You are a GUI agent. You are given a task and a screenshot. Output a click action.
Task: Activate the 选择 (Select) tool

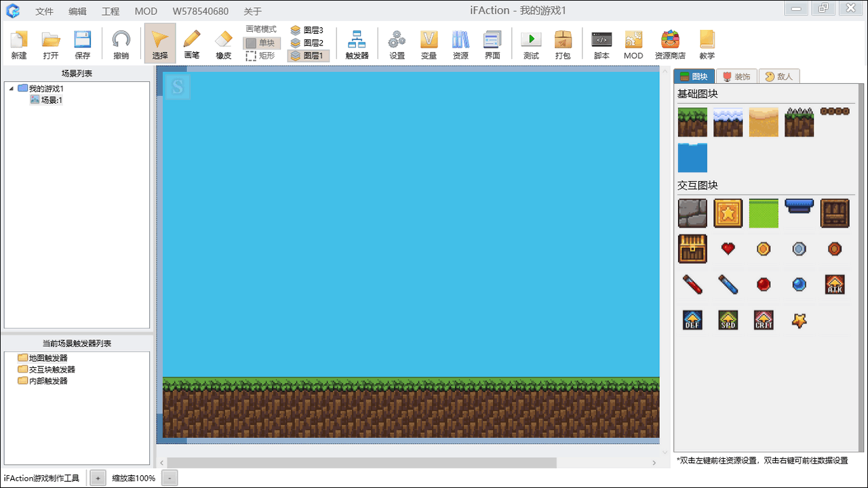pos(160,43)
